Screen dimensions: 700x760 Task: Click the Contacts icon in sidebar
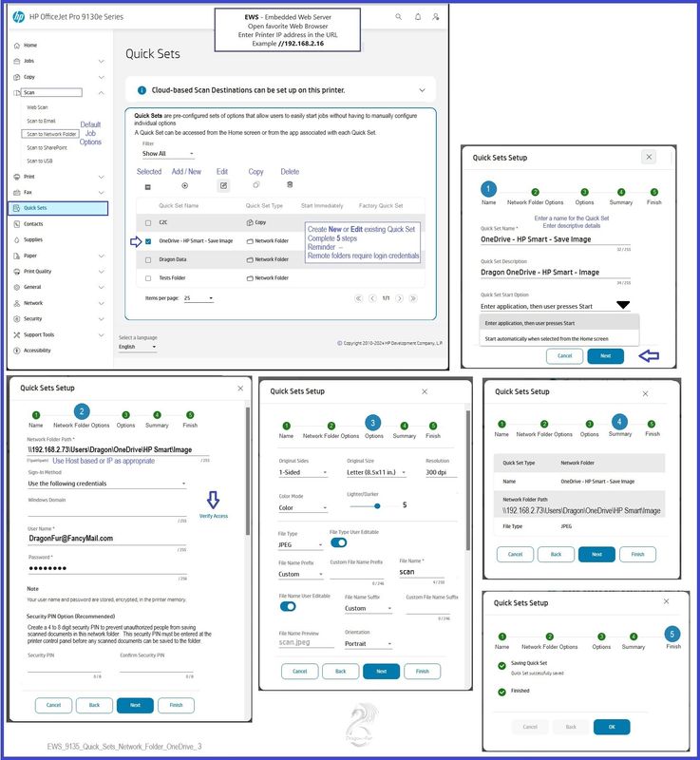point(17,224)
